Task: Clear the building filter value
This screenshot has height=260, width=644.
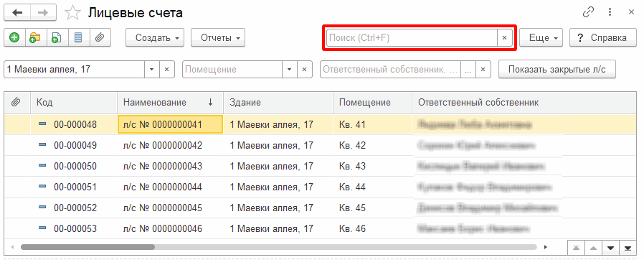Action: coord(167,70)
